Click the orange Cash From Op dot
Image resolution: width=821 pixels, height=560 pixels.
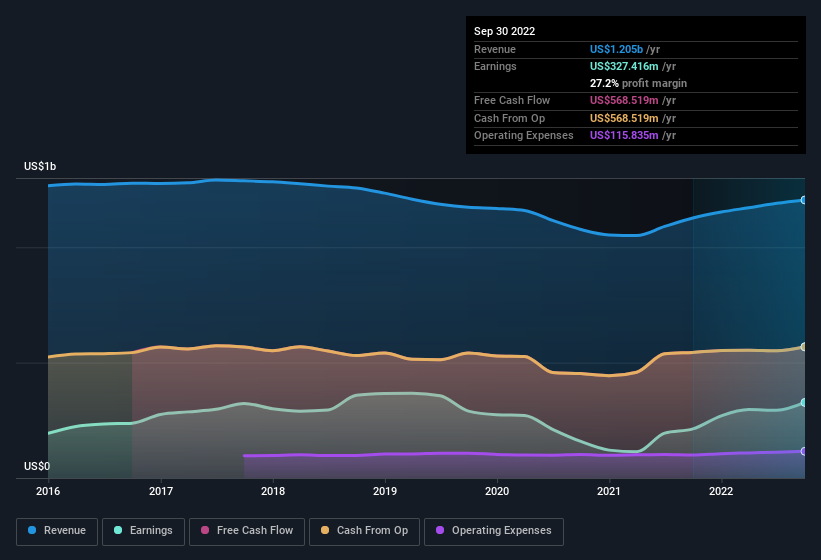click(325, 530)
